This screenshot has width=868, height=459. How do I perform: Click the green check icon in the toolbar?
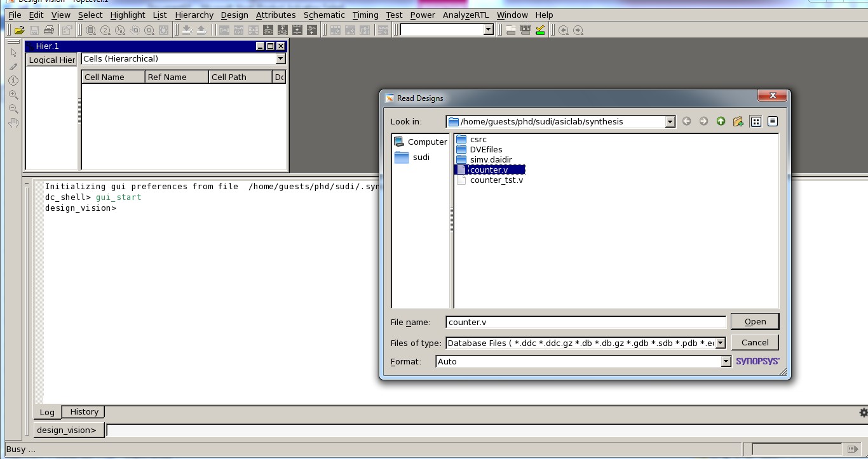click(540, 30)
